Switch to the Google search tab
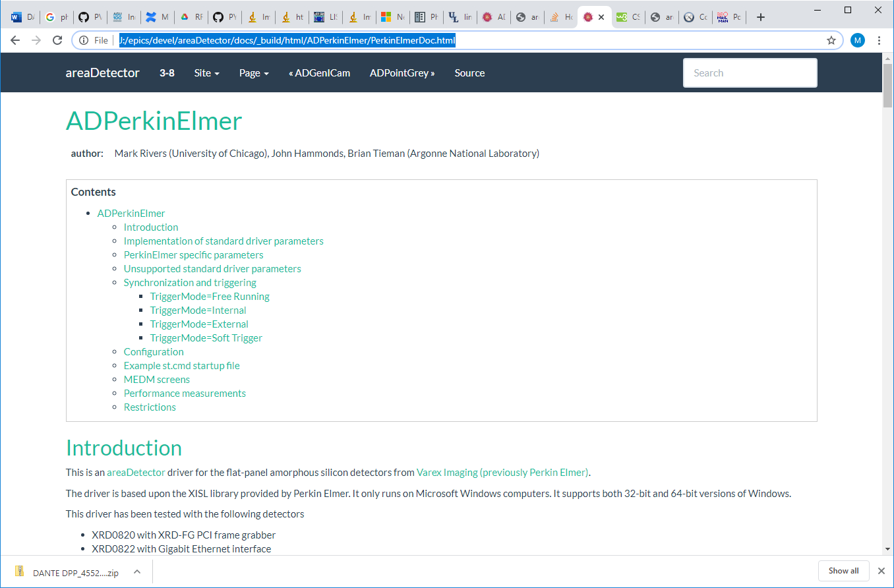The image size is (894, 588). click(x=56, y=18)
